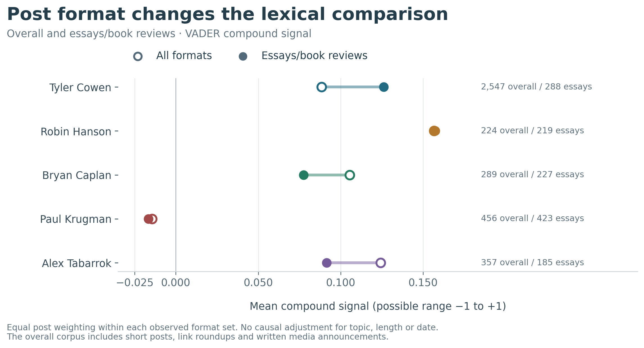Click Tyler Cowen's filled essays marker
The height and width of the screenshot is (348, 644).
click(x=384, y=87)
